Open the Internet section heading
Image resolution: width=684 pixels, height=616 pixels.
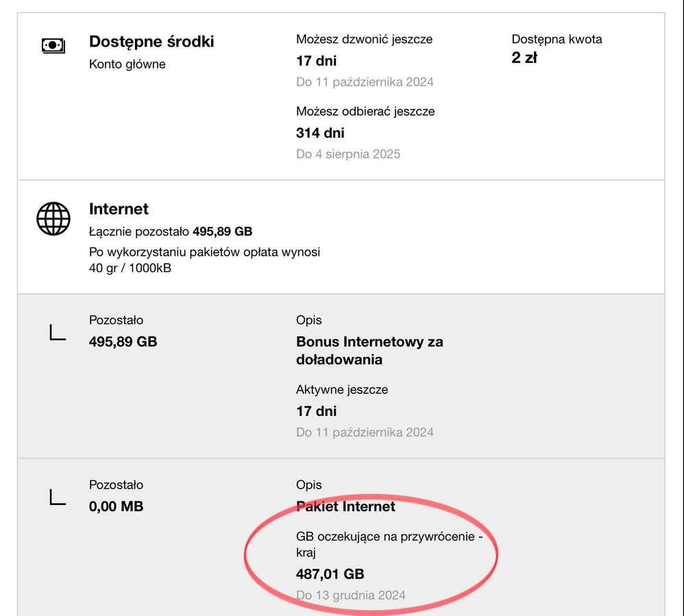click(119, 209)
